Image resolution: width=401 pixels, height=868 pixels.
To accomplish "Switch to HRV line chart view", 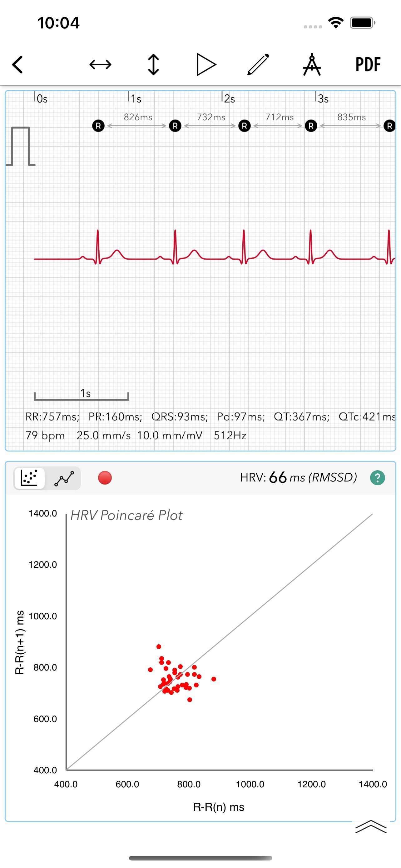I will click(64, 478).
